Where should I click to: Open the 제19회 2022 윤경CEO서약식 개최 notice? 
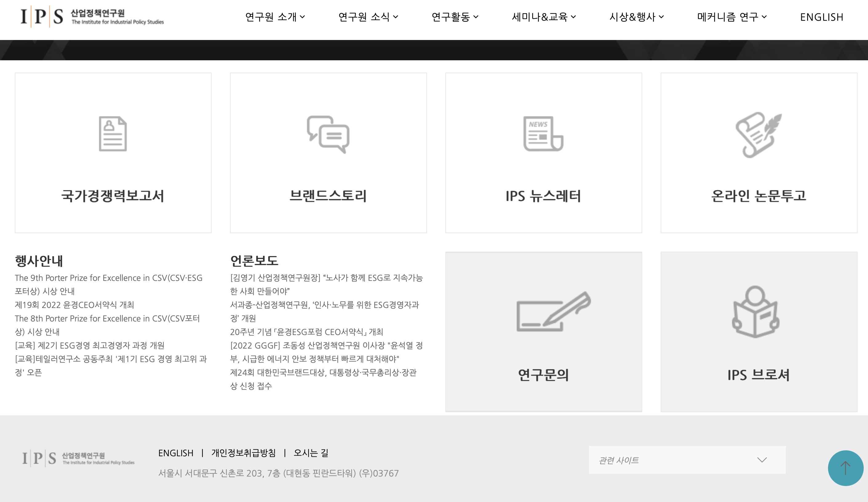coord(74,305)
